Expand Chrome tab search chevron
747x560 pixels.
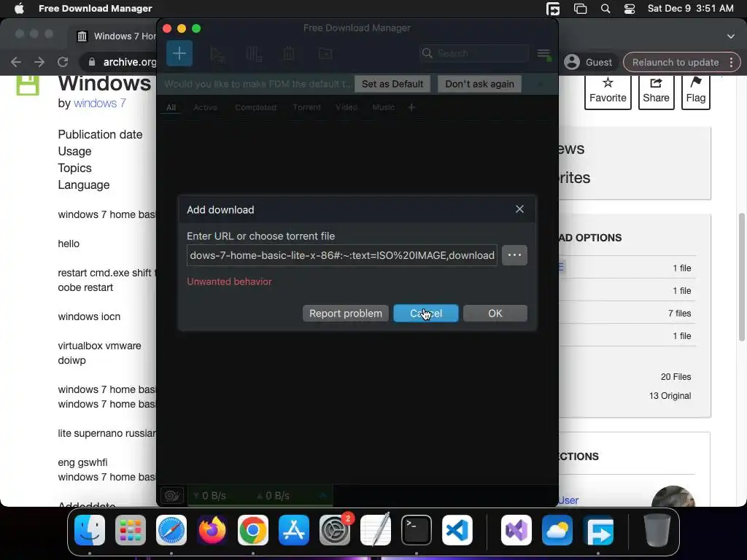pyautogui.click(x=731, y=36)
